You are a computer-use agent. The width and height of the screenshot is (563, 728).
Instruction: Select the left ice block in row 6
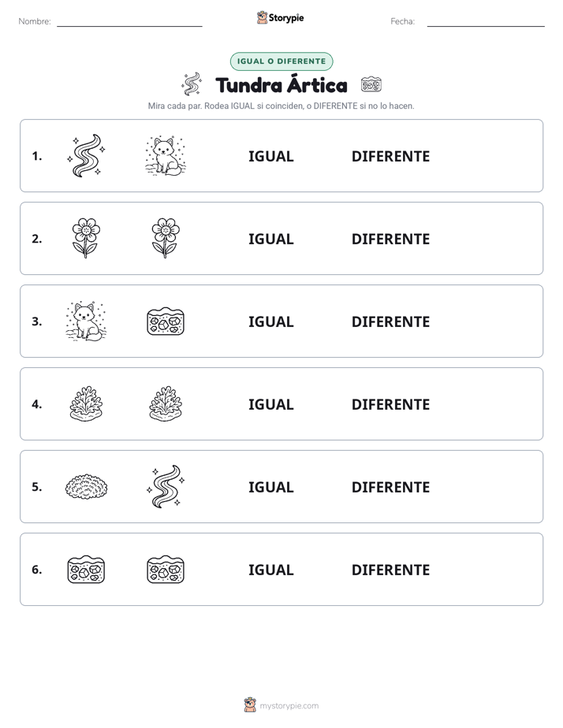click(86, 569)
